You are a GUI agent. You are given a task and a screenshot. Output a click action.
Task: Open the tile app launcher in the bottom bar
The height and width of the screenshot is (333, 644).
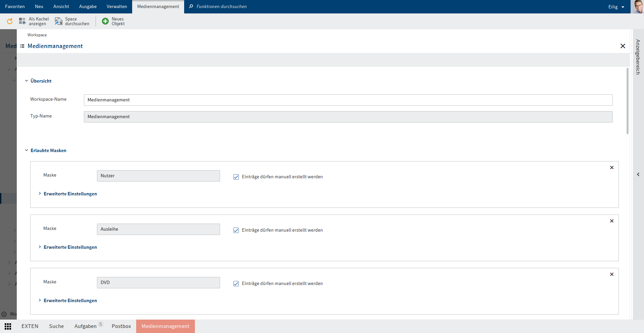[x=8, y=326]
